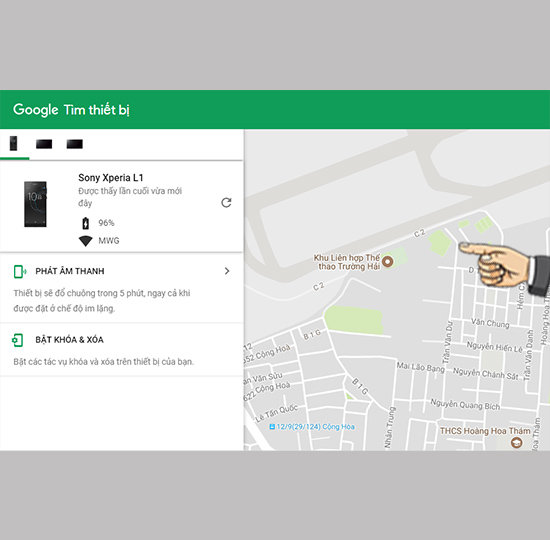Click the Văn Chung street label
Image resolution: width=550 pixels, height=540 pixels.
(x=490, y=323)
